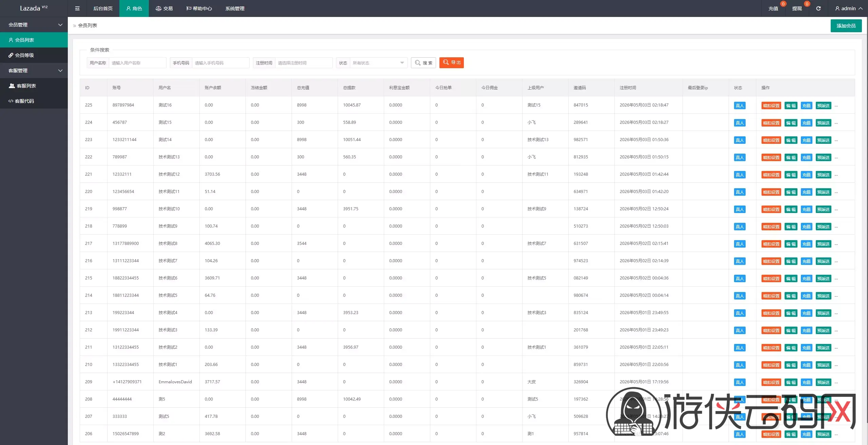Toggle the 真人 status for user 技术测试5
Viewport: 868px width, 445px height.
tap(739, 296)
